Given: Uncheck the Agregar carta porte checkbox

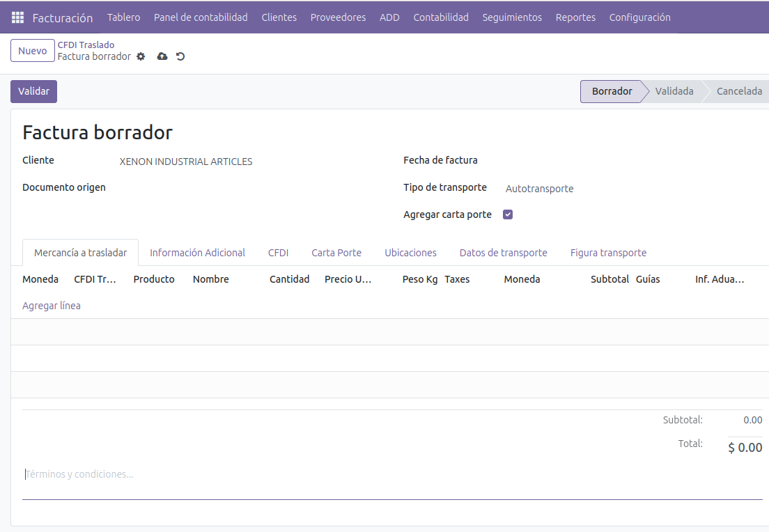Looking at the screenshot, I should pyautogui.click(x=508, y=214).
